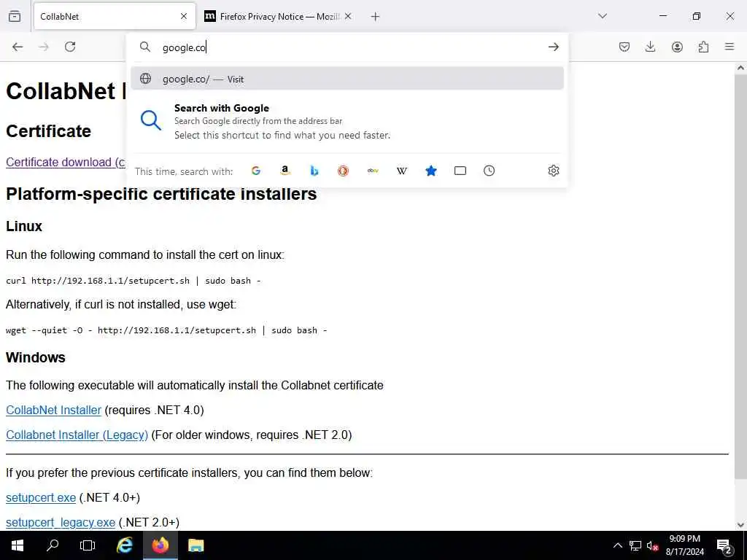Select the google.co/ Visit suggestion
The image size is (747, 560).
347,79
